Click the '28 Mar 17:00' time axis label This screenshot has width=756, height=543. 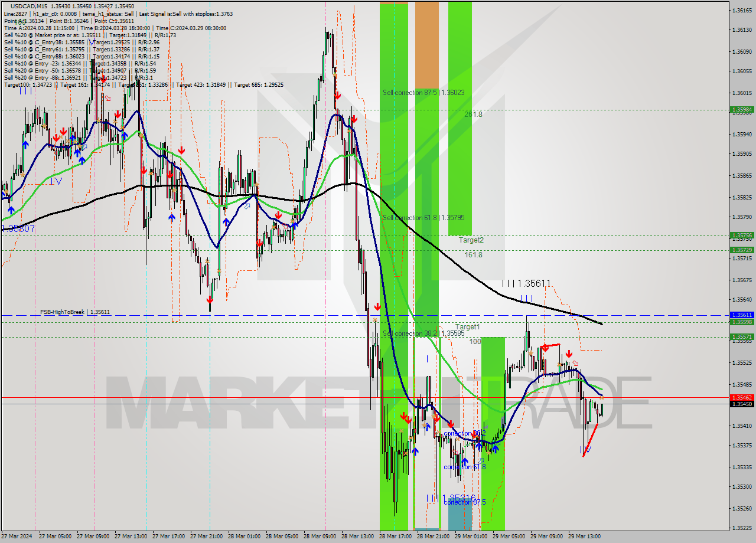tap(395, 537)
